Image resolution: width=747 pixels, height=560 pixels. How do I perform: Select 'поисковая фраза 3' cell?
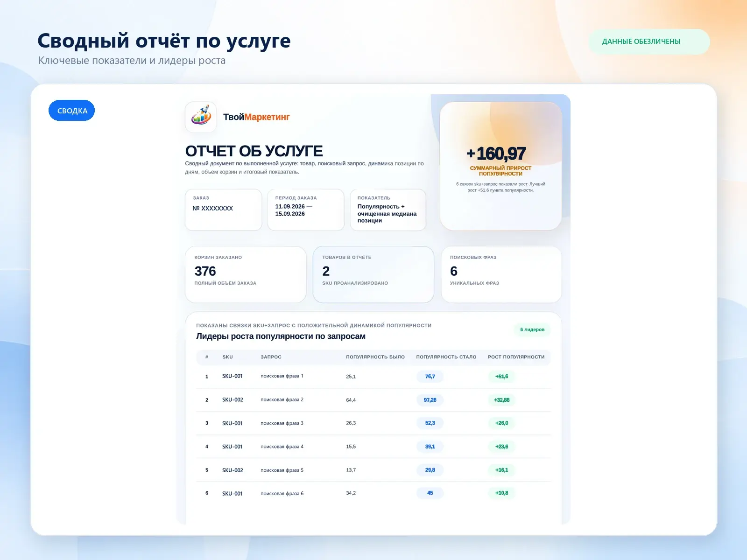(x=282, y=423)
